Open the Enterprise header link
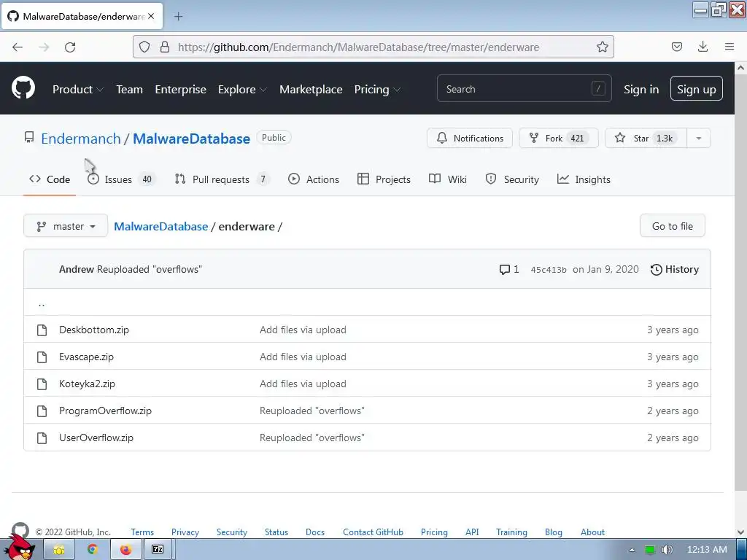The image size is (747, 560). click(181, 89)
